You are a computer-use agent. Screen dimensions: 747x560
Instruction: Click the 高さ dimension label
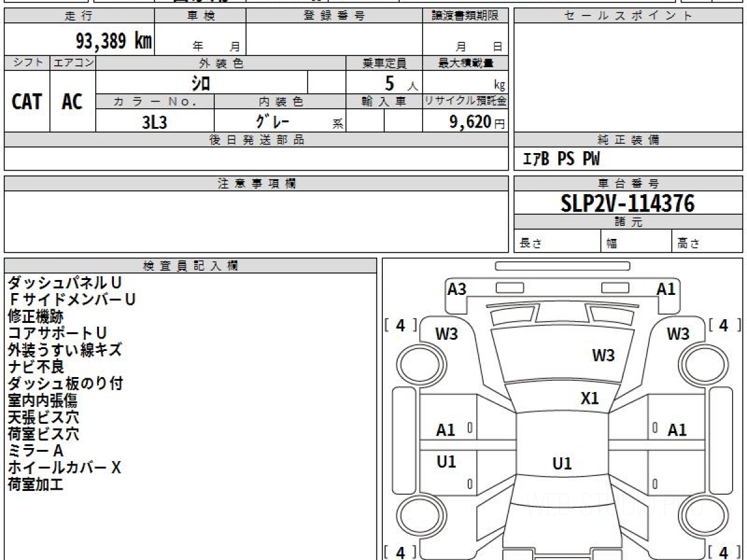tap(688, 244)
